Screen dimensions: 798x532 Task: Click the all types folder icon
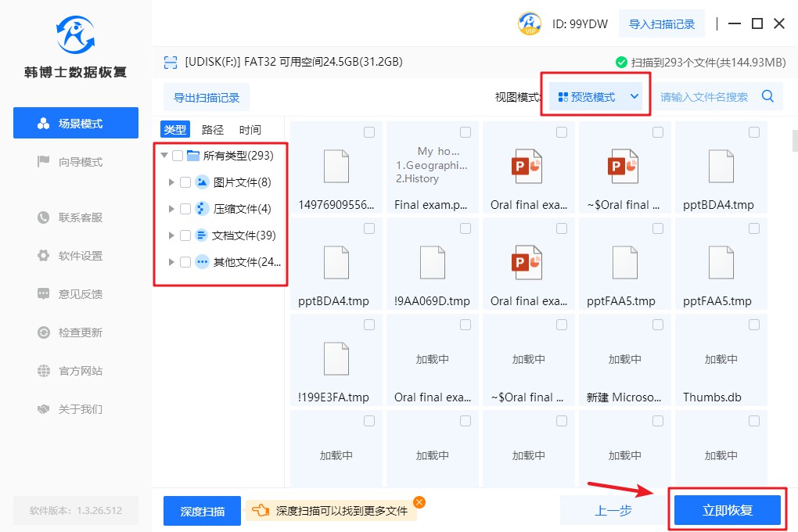click(193, 155)
